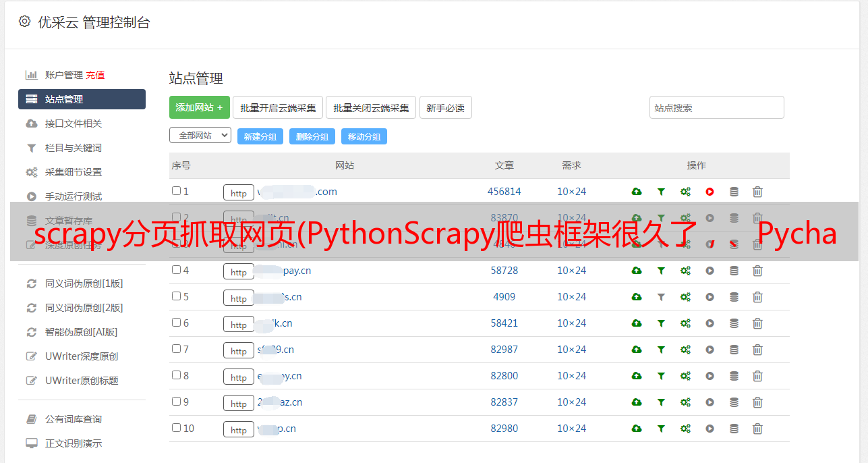
Task: Click the red play icon in row 1
Action: (x=710, y=192)
